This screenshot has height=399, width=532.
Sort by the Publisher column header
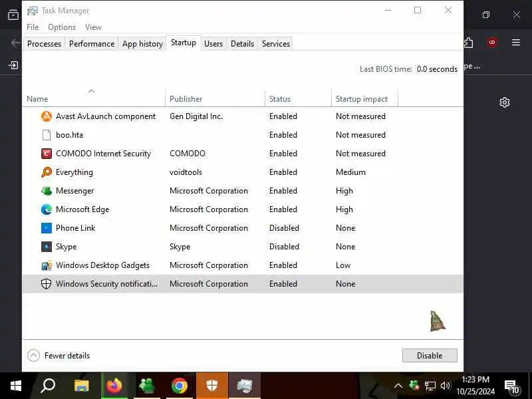(215, 98)
